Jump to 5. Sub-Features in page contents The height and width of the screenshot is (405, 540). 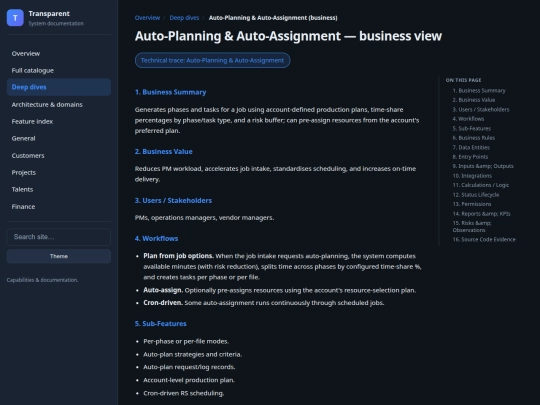click(x=472, y=128)
